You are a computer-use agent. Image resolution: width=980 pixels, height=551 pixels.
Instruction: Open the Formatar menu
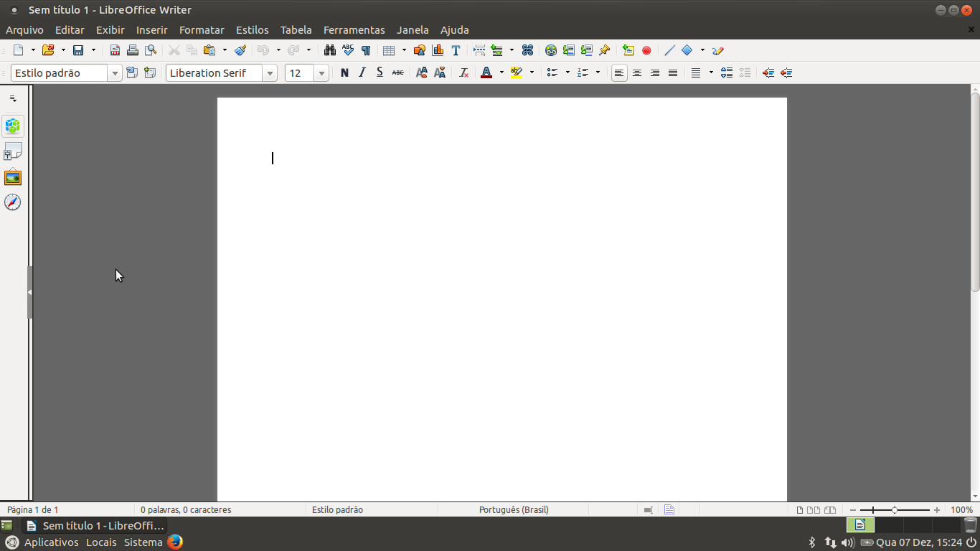[x=202, y=30]
